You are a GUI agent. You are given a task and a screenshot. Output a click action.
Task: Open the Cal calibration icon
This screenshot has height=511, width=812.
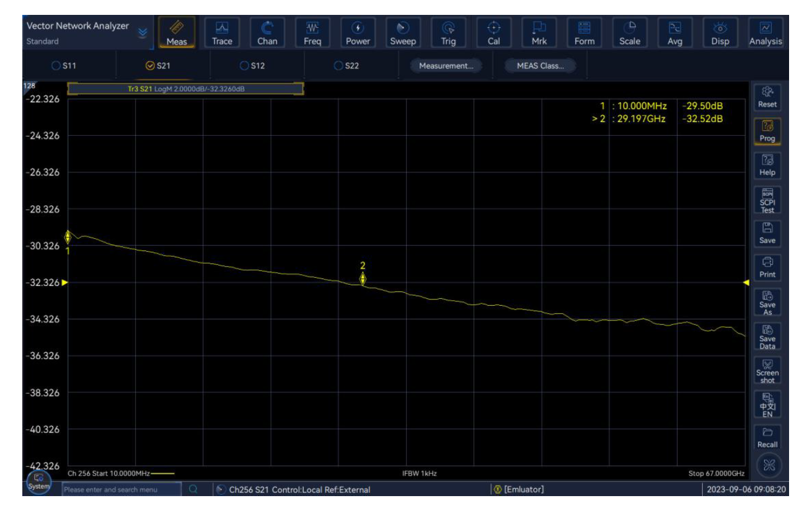[493, 33]
